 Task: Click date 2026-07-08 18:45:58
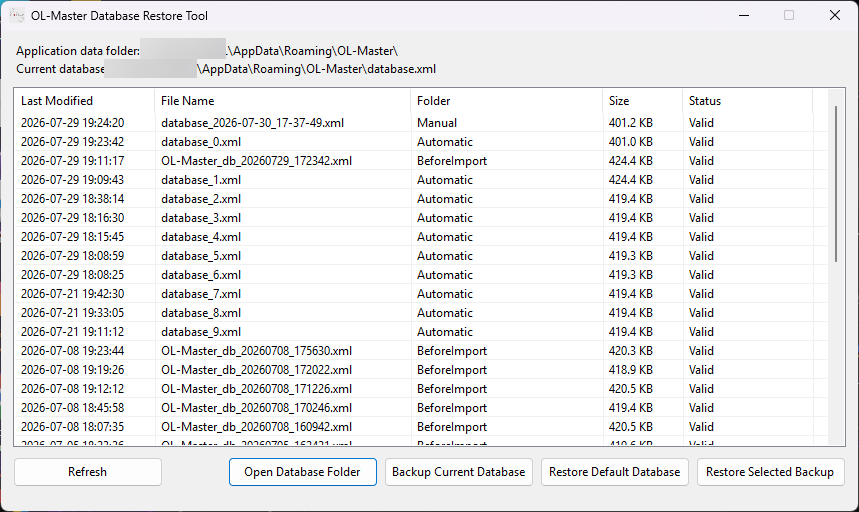point(72,408)
